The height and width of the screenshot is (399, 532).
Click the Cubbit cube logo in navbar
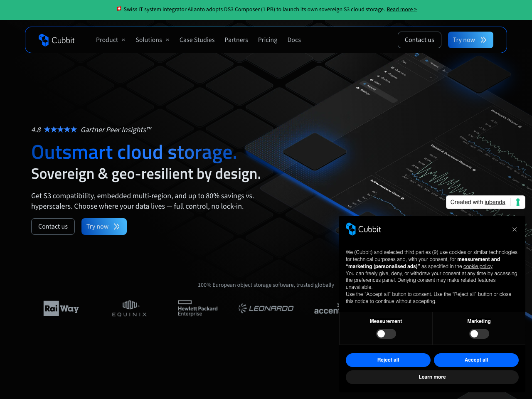pos(44,40)
